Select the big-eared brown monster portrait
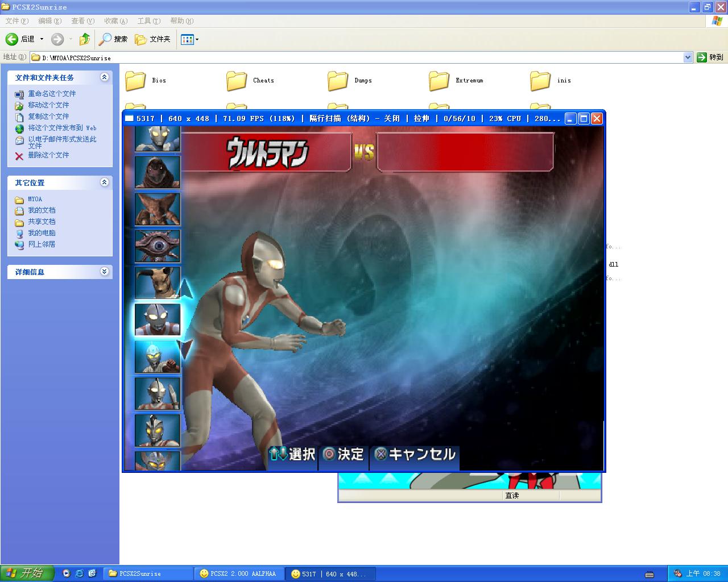 pyautogui.click(x=158, y=209)
